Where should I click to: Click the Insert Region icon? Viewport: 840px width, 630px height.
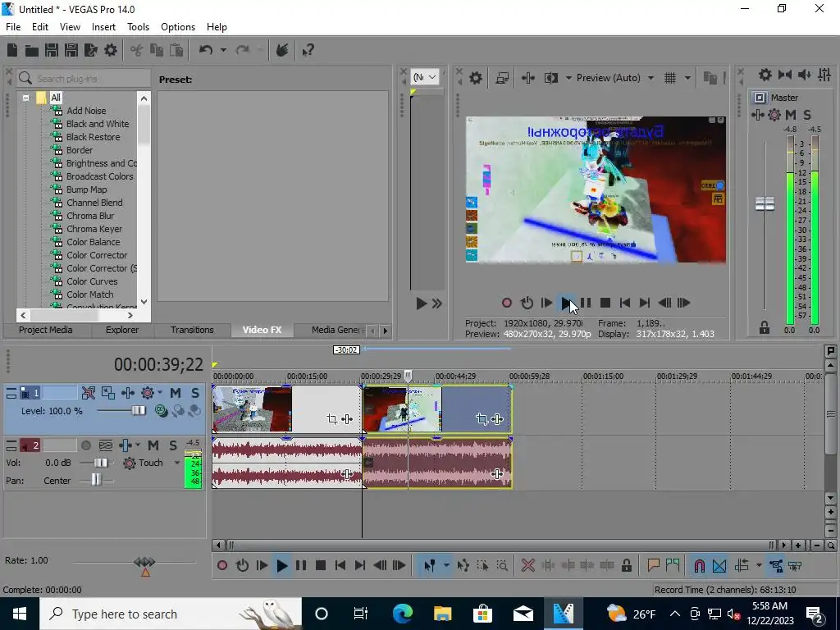[673, 565]
